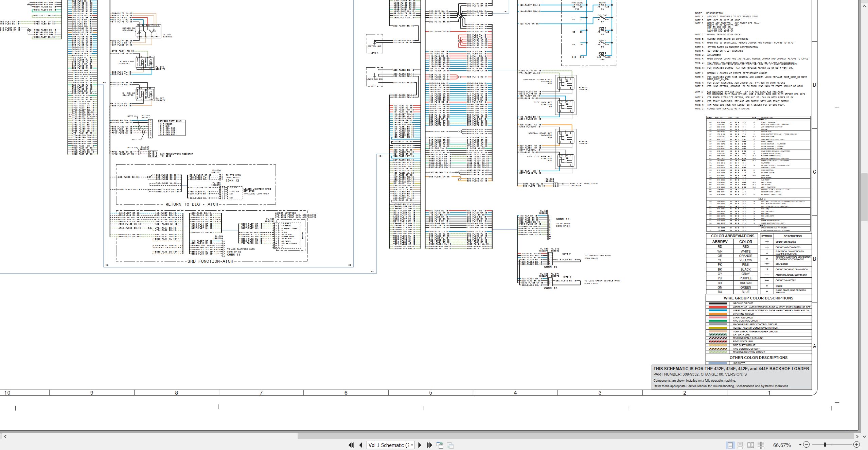The width and height of the screenshot is (868, 450).
Task: Open the zoom level dropdown arrow
Action: (x=800, y=445)
